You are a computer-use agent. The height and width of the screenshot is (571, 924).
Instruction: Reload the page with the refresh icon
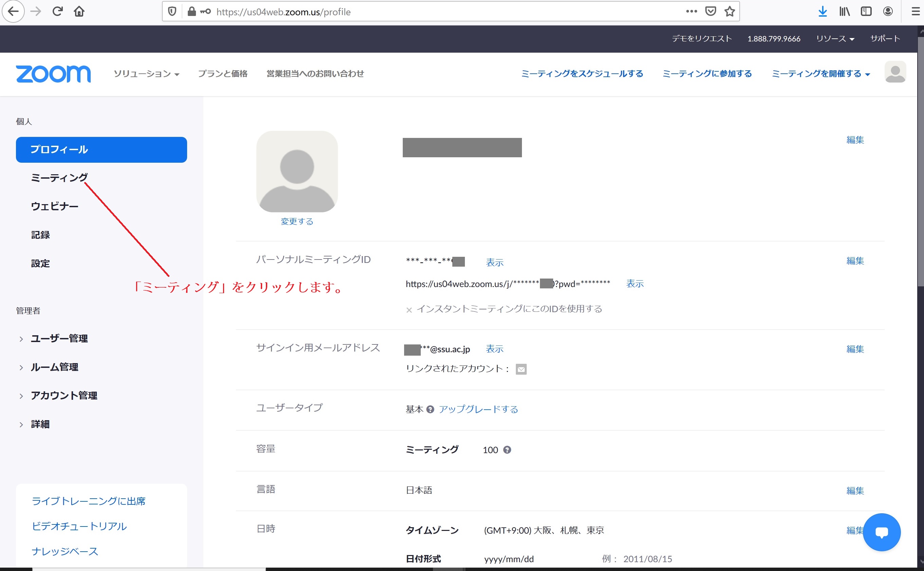pyautogui.click(x=57, y=12)
